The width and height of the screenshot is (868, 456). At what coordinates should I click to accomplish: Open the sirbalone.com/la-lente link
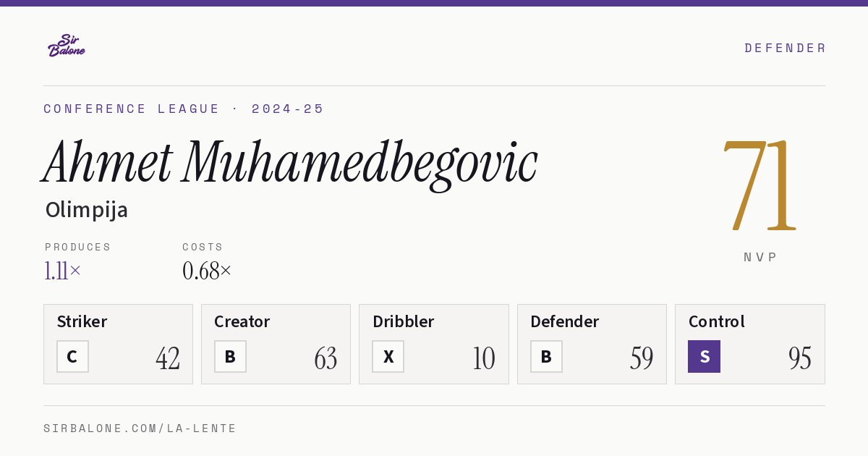140,428
